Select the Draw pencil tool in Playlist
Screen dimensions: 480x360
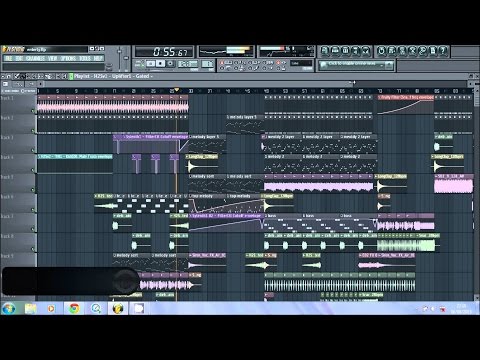click(17, 76)
